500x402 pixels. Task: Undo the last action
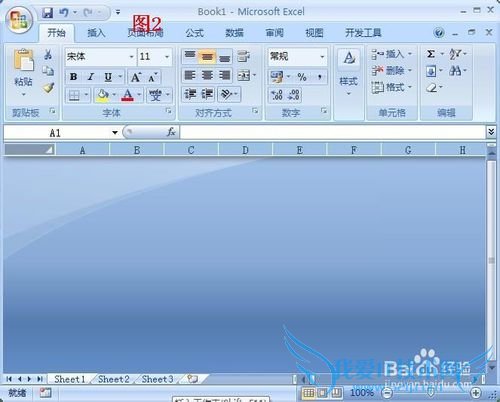click(64, 13)
